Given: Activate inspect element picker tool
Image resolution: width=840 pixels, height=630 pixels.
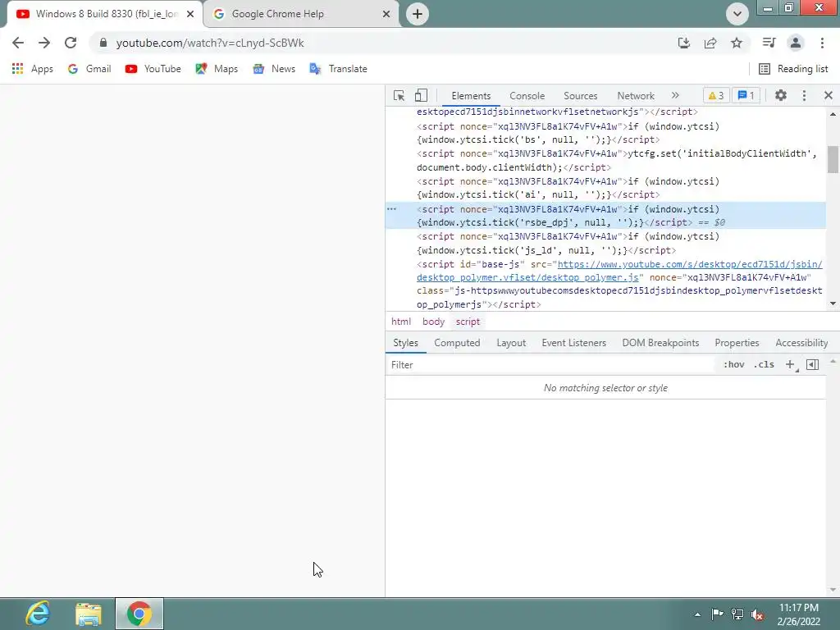Looking at the screenshot, I should click(399, 95).
